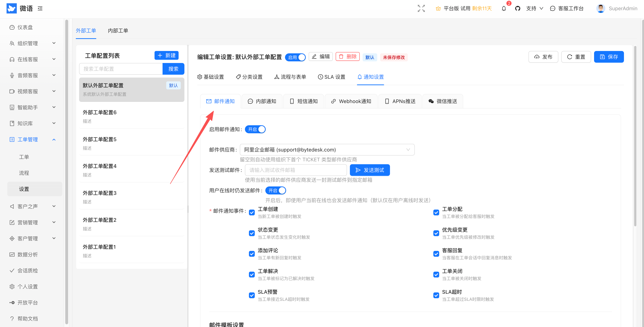Click the sidebar collapse menu icon
Viewport: 644px width, 327px height.
pyautogui.click(x=40, y=9)
